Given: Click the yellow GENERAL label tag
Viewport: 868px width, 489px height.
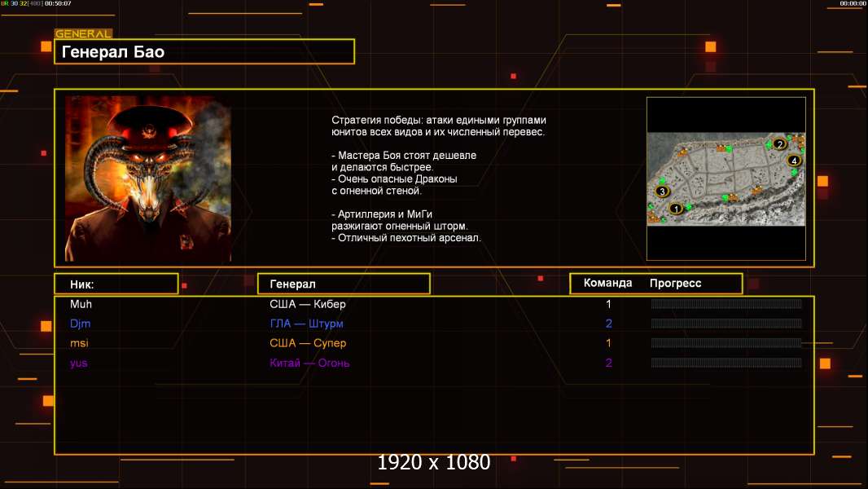Looking at the screenshot, I should tap(83, 33).
